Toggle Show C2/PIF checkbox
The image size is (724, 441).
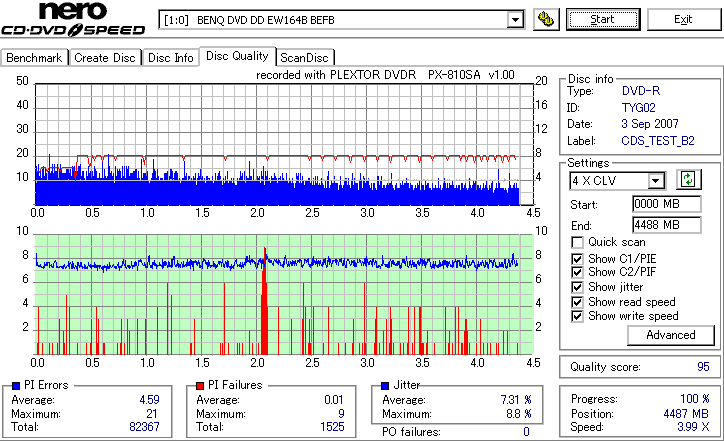(x=577, y=272)
